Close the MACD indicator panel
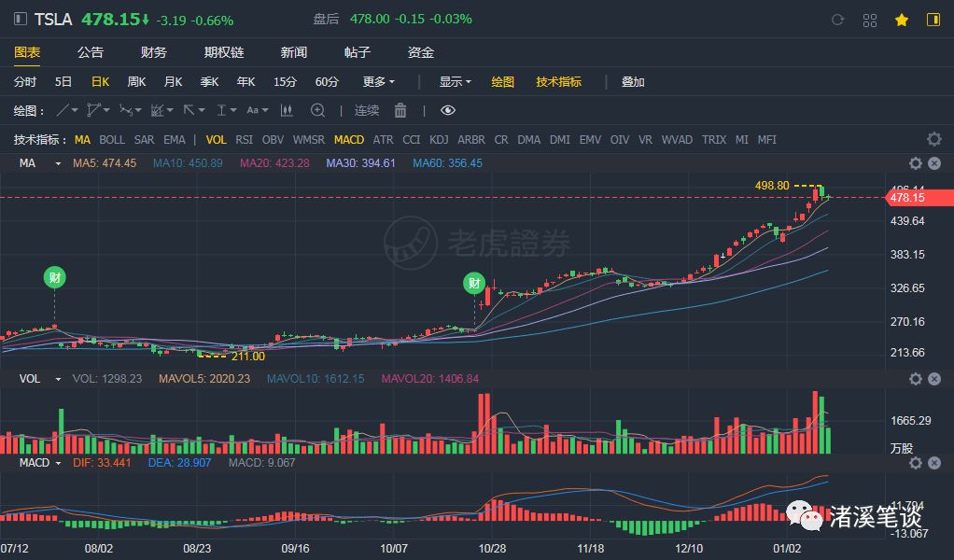 pos(934,463)
